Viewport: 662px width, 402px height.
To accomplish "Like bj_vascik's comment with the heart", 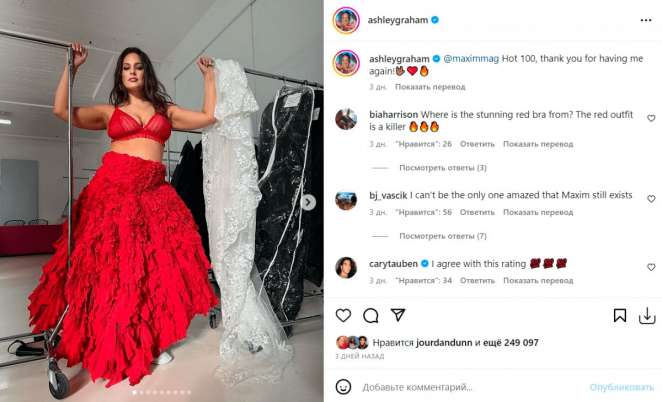I will click(651, 199).
